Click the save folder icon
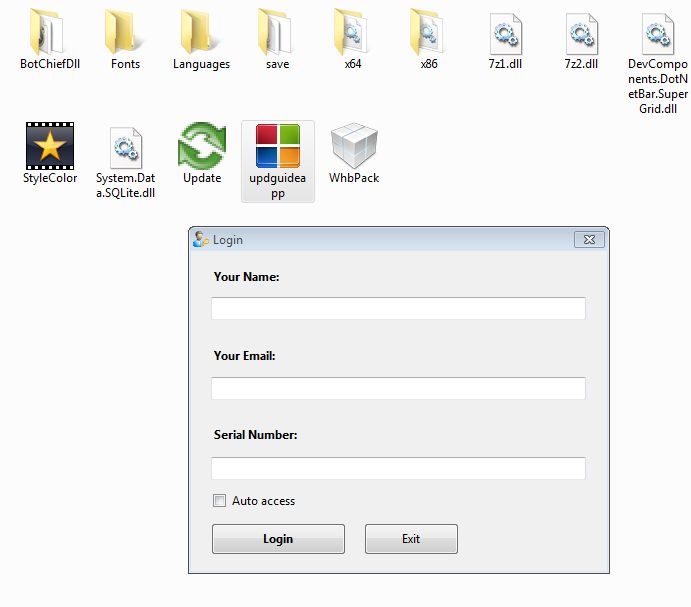 click(x=277, y=32)
